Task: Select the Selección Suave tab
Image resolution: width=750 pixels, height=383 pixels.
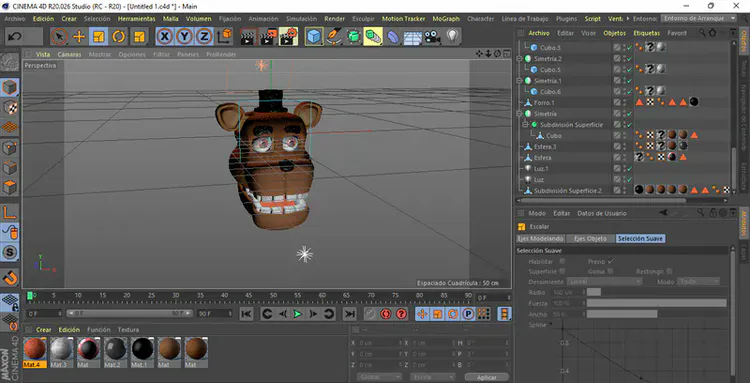Action: point(640,239)
